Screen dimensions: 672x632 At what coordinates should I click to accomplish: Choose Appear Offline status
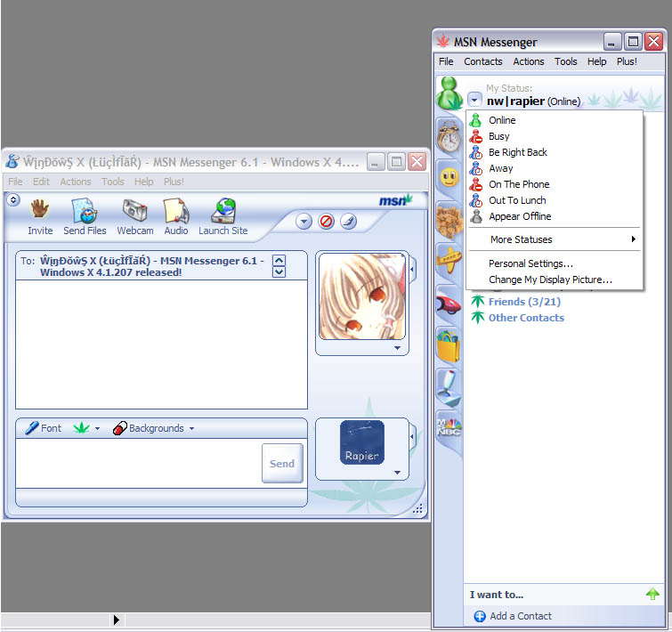click(555, 216)
